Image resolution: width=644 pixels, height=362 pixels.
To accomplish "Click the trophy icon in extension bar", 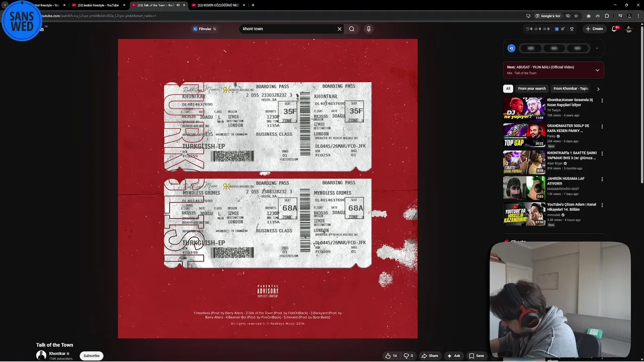I will pyautogui.click(x=572, y=29).
